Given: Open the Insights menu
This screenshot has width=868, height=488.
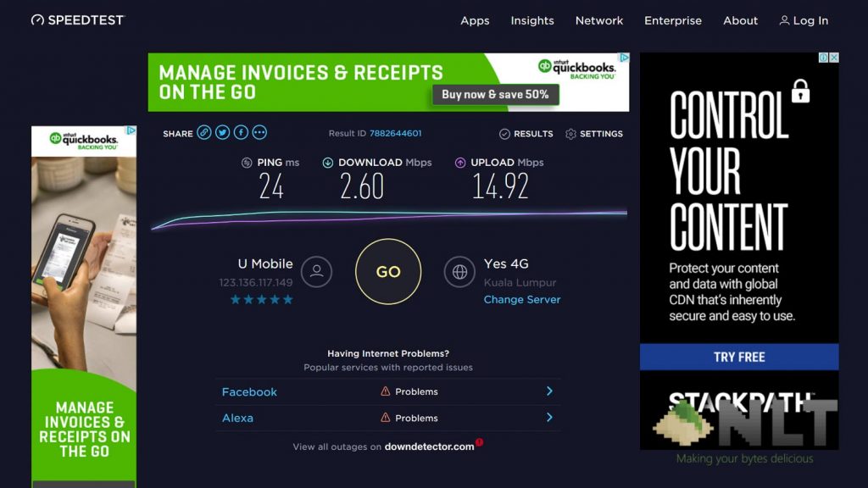Looking at the screenshot, I should click(532, 20).
